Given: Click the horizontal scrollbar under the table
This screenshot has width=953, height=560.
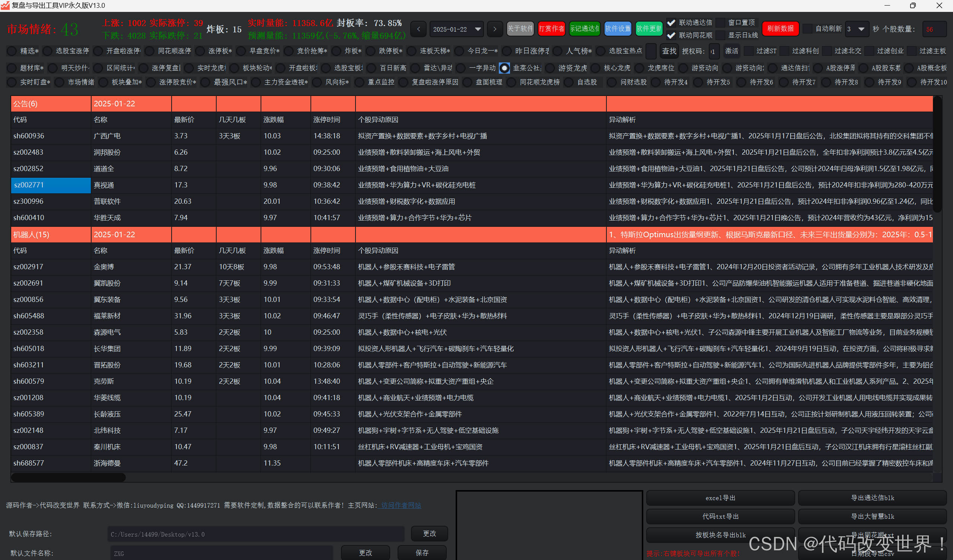Looking at the screenshot, I should pos(68,477).
